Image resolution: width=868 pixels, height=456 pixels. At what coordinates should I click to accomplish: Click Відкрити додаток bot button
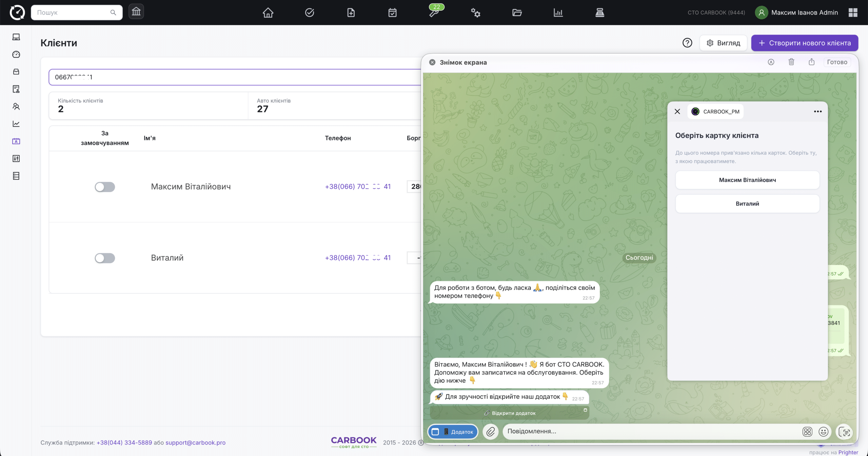(x=510, y=413)
